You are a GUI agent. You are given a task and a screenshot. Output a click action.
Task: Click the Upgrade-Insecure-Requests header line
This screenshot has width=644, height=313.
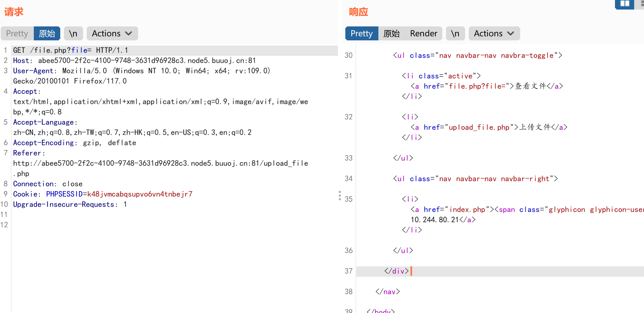click(x=70, y=204)
